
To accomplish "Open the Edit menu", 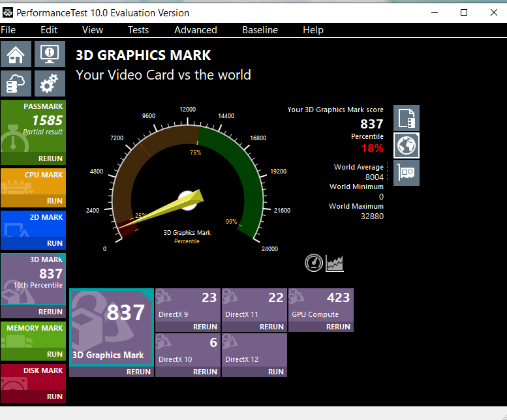I will point(49,30).
